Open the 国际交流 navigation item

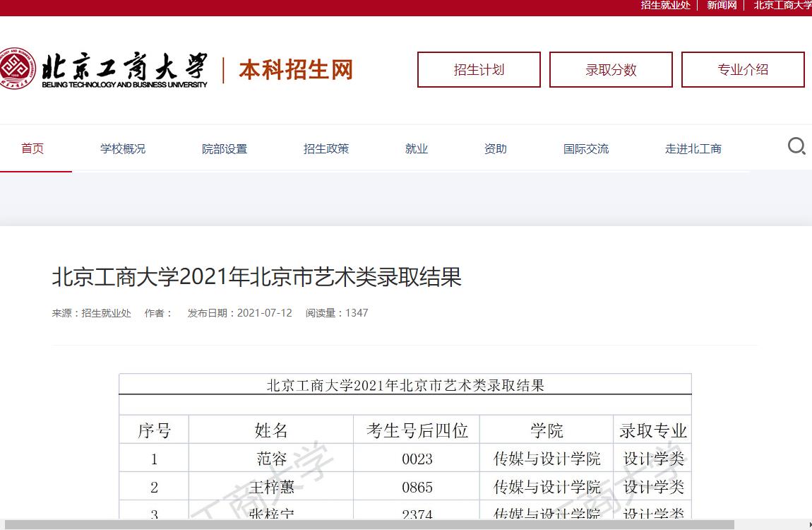pos(586,148)
